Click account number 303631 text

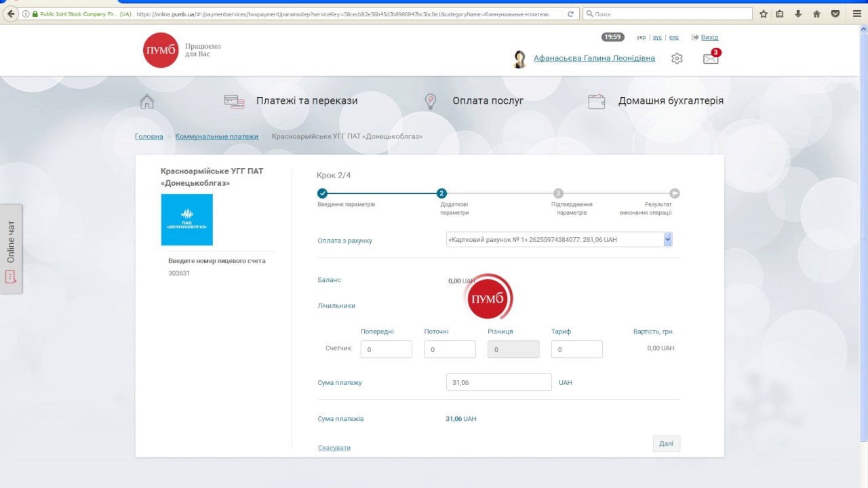179,274
